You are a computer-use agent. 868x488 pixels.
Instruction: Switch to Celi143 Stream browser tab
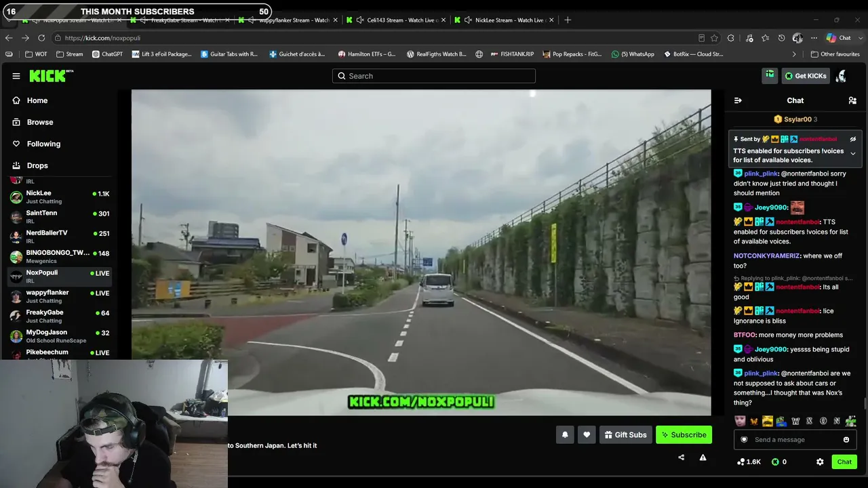coord(395,20)
